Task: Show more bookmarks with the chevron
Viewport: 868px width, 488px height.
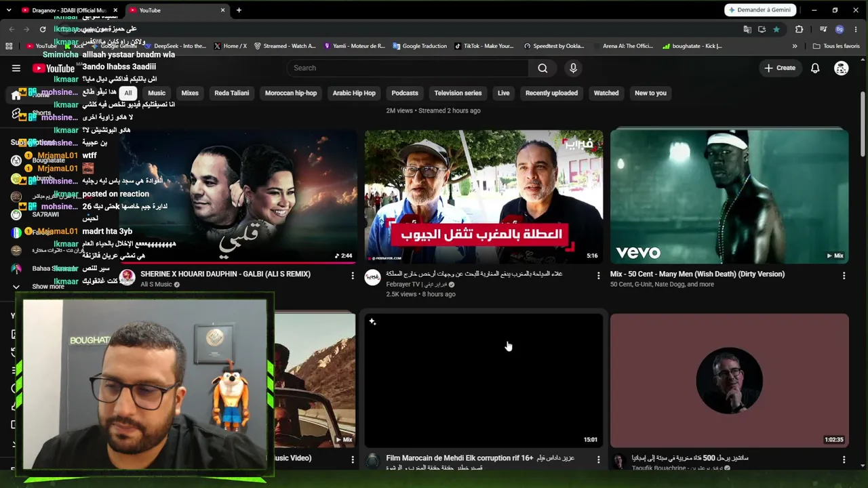Action: (x=795, y=46)
